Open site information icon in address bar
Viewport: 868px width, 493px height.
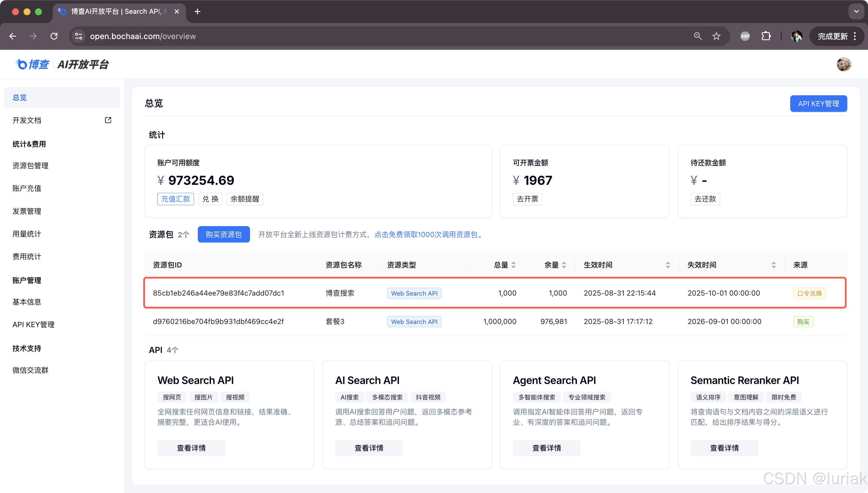click(x=79, y=36)
